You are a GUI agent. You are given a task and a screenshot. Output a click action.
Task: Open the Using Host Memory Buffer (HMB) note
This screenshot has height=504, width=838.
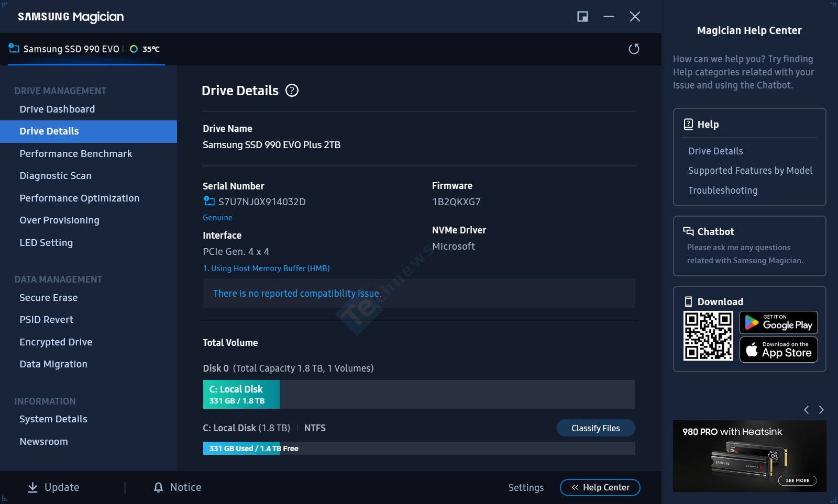click(266, 268)
